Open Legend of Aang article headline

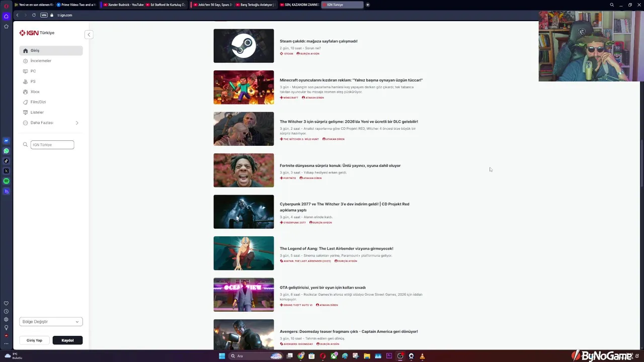(x=337, y=248)
